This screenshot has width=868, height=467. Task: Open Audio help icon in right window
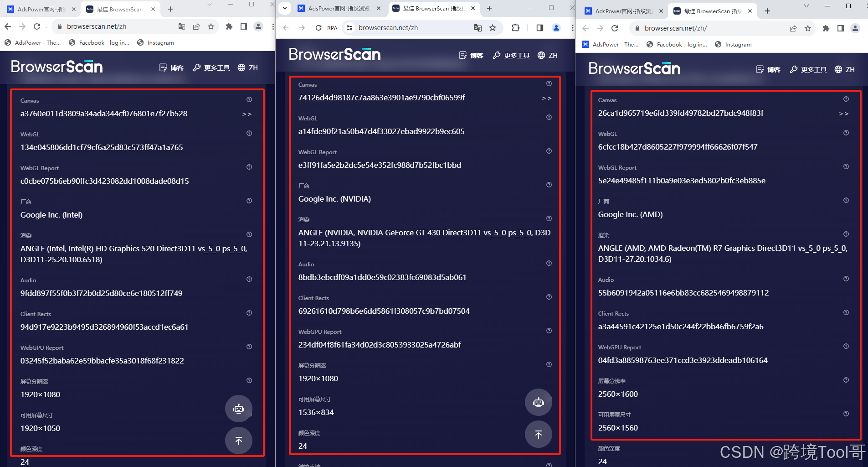pyautogui.click(x=846, y=279)
